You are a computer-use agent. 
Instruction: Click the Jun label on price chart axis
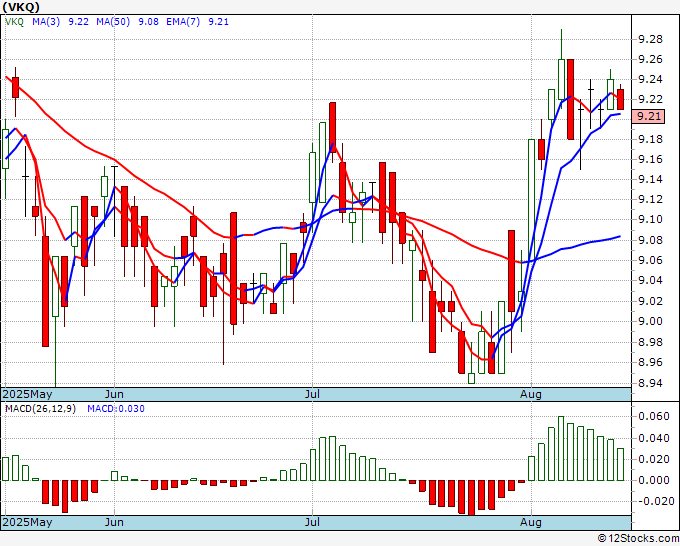click(x=114, y=394)
